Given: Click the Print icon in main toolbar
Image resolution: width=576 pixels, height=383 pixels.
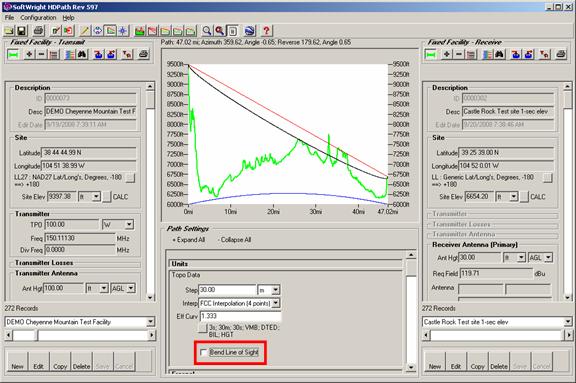Looking at the screenshot, I should point(38,31).
